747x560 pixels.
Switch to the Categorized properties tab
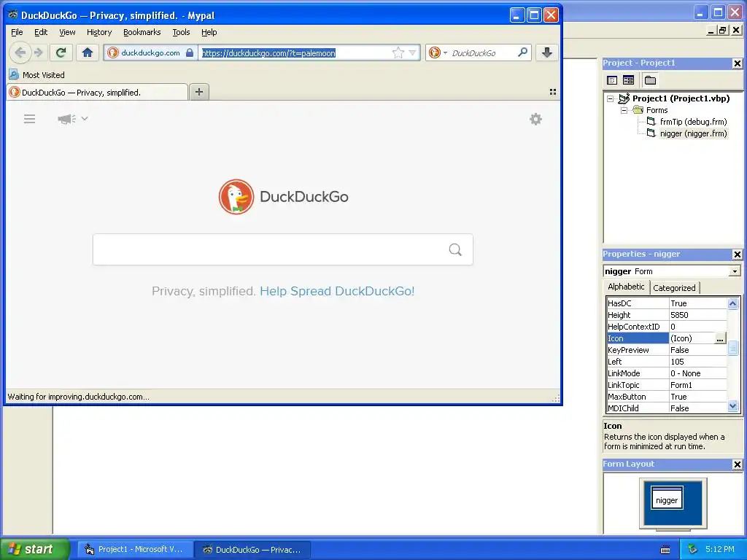(x=674, y=287)
